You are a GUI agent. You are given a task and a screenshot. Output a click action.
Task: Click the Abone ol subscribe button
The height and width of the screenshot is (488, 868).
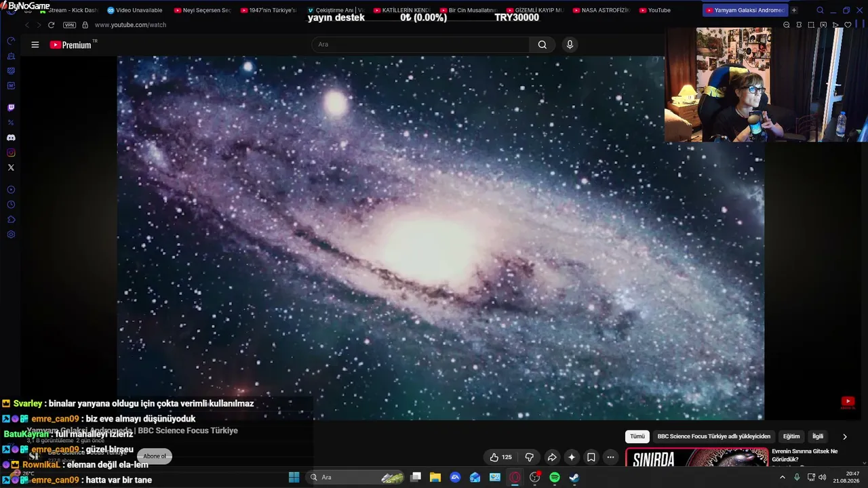pyautogui.click(x=155, y=456)
